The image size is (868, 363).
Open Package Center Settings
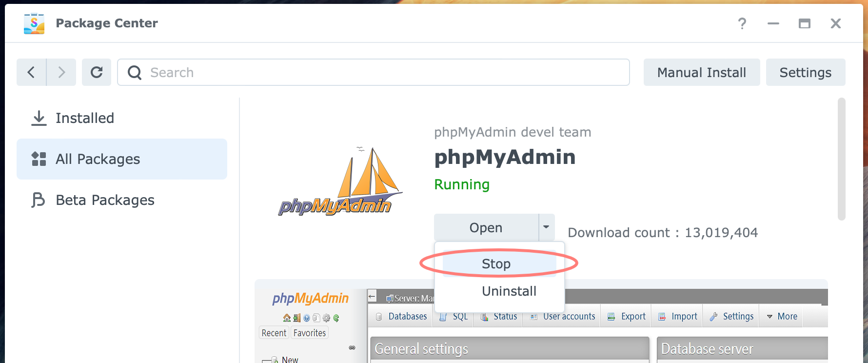pyautogui.click(x=806, y=72)
